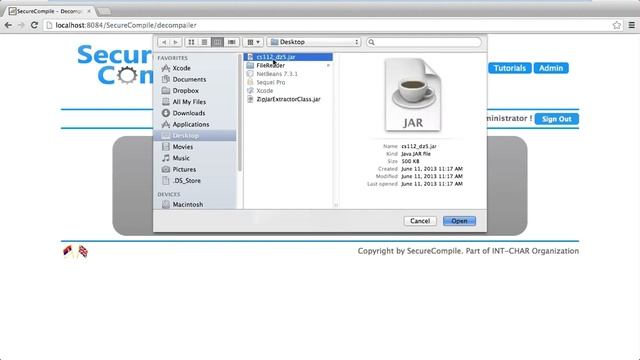Open the Desktop location popup menu
Viewport: 640px width, 360px height.
(314, 42)
